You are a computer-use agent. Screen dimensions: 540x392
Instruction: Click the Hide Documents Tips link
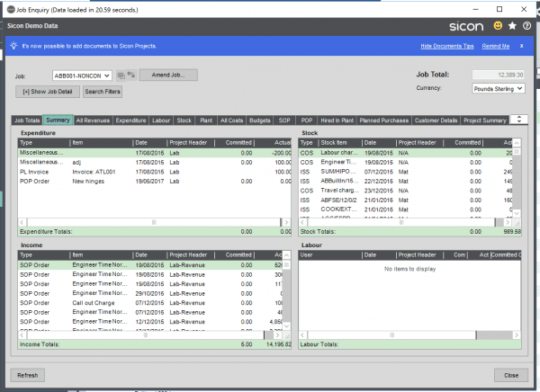447,46
